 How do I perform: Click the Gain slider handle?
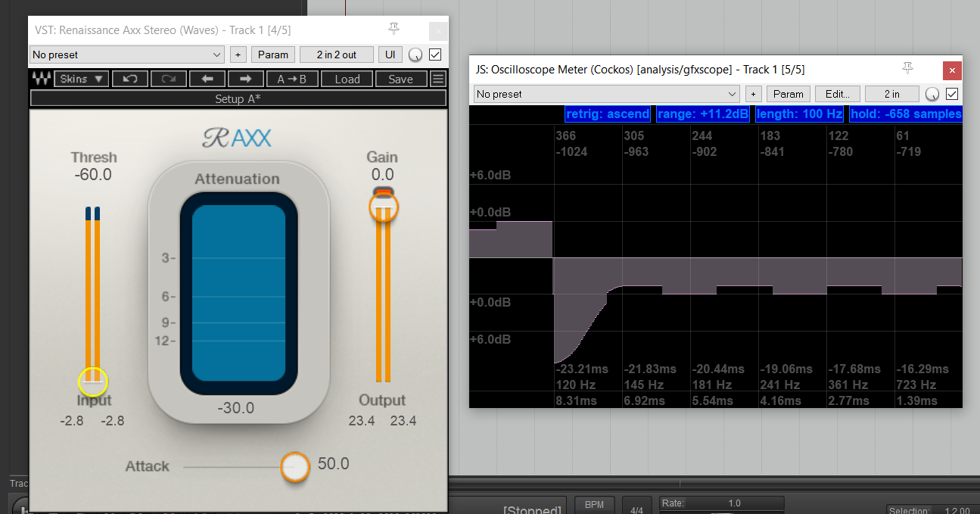point(384,207)
